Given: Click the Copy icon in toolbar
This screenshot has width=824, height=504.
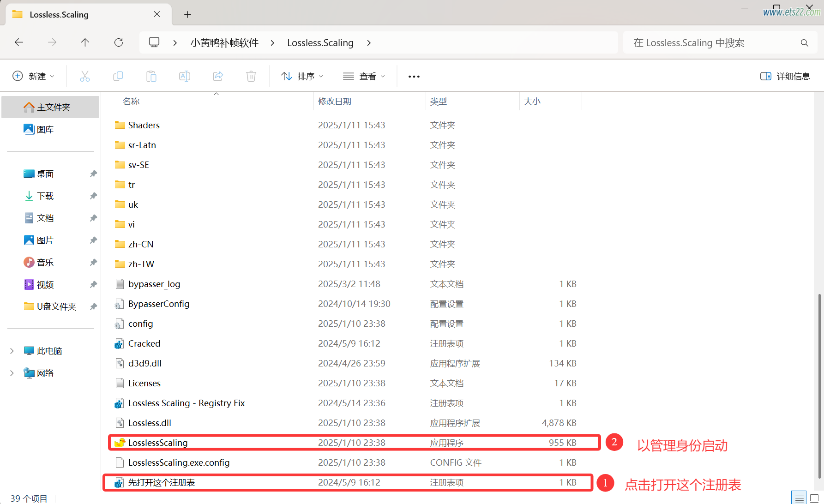Looking at the screenshot, I should (118, 76).
